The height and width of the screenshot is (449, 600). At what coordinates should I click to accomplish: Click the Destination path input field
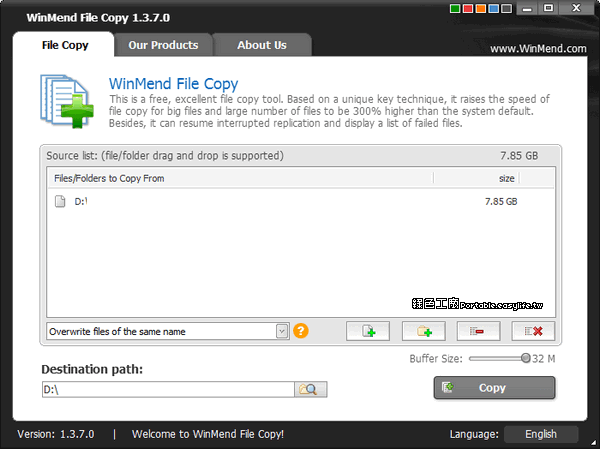pos(168,389)
